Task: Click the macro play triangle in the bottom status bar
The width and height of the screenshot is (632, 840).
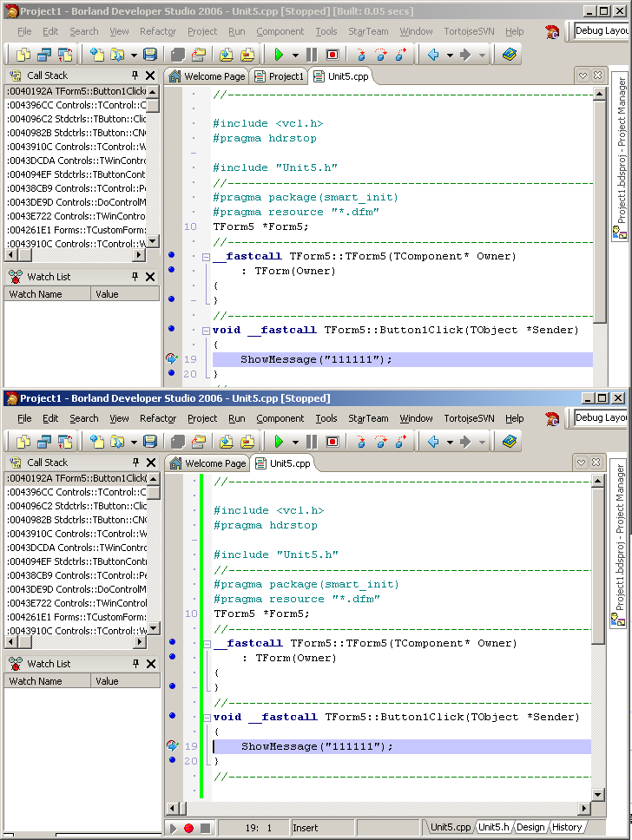Action: [174, 829]
